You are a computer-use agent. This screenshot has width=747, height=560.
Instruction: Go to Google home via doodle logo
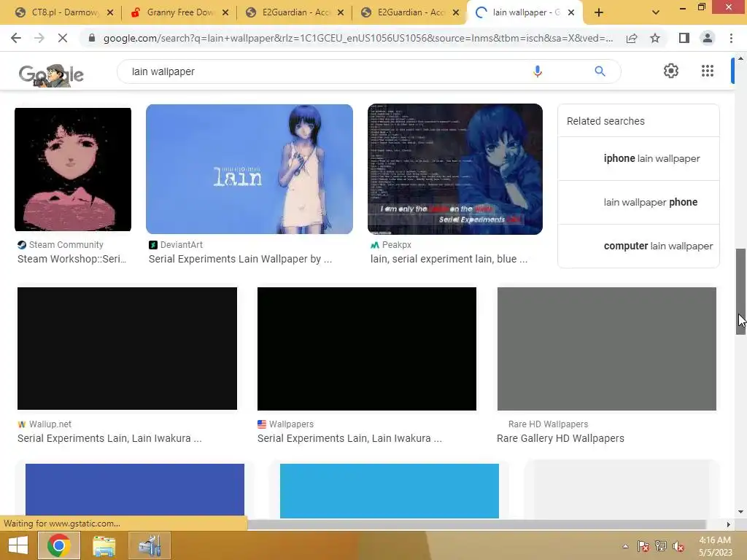point(51,74)
